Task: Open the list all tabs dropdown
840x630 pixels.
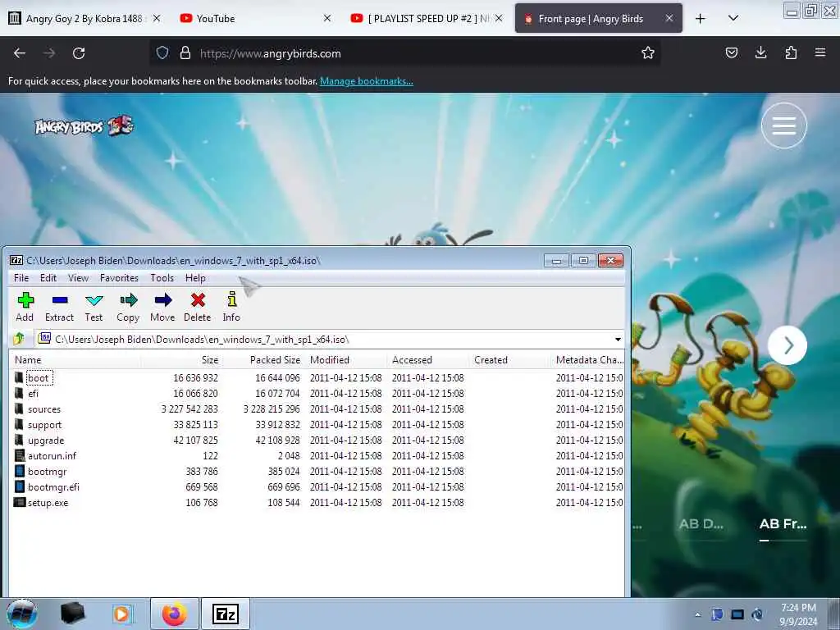Action: (733, 19)
